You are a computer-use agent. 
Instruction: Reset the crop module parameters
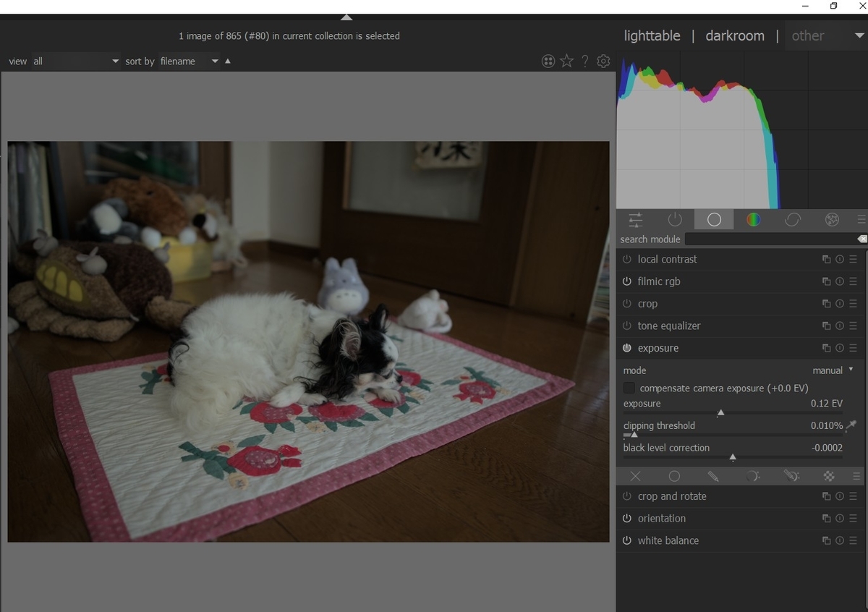pyautogui.click(x=840, y=304)
